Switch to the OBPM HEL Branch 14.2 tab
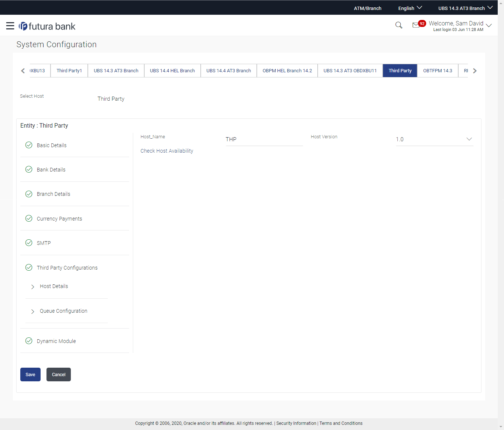 (287, 70)
